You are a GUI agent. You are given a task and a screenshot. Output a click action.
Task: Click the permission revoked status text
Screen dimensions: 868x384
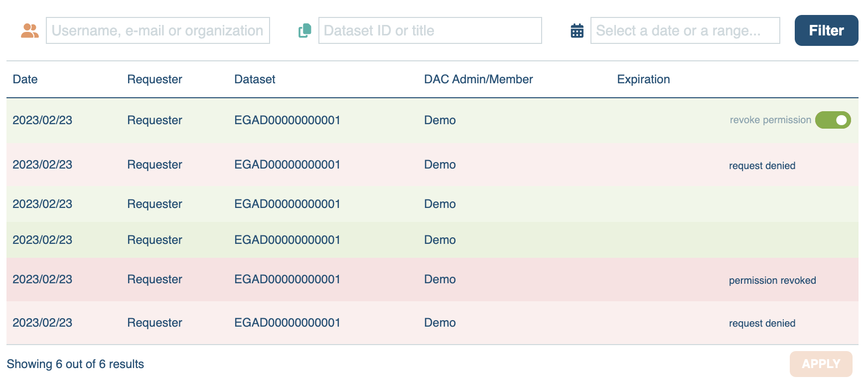[x=772, y=280]
